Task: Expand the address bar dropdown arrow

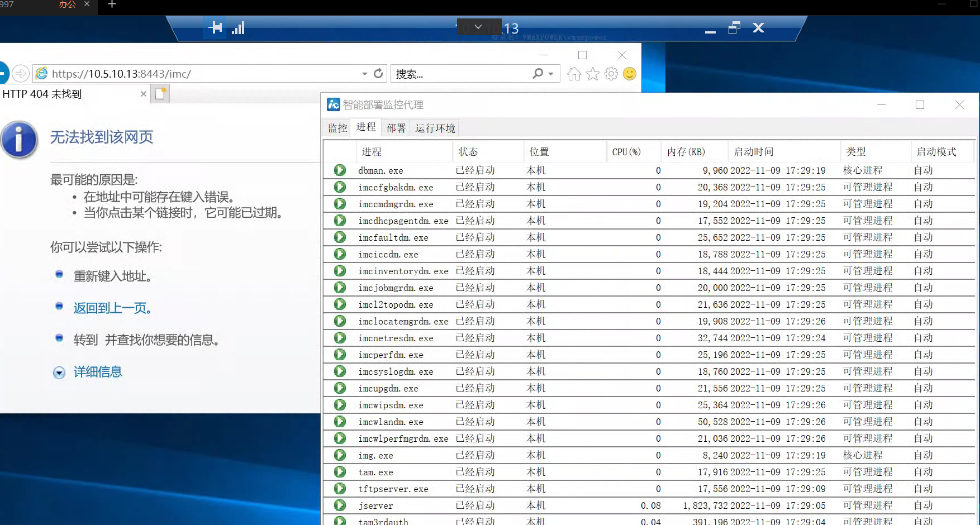Action: 364,74
